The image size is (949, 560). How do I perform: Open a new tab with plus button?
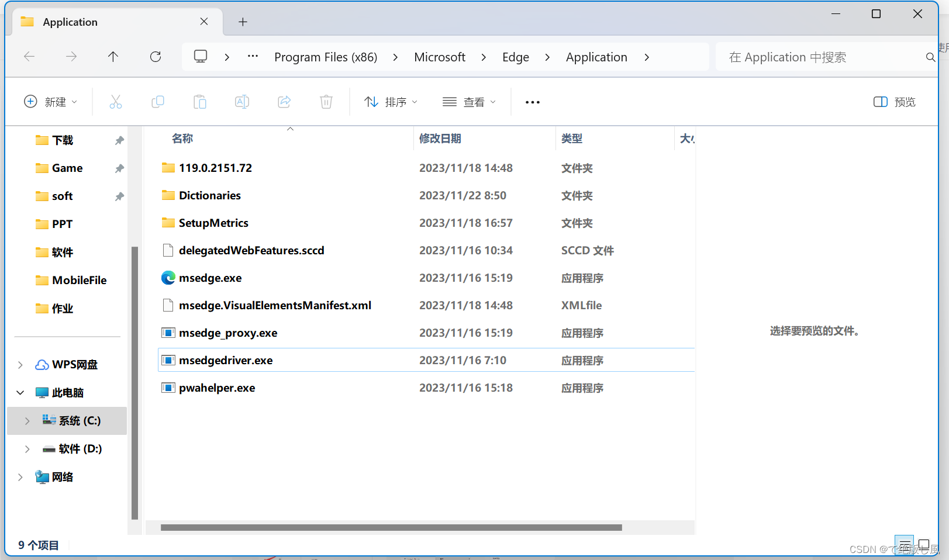(x=243, y=22)
